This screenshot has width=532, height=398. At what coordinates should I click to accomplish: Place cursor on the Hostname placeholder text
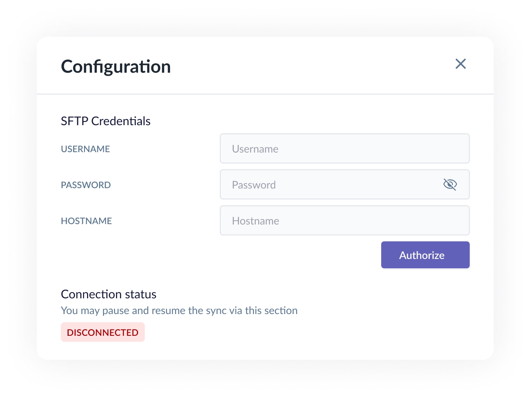(x=255, y=221)
